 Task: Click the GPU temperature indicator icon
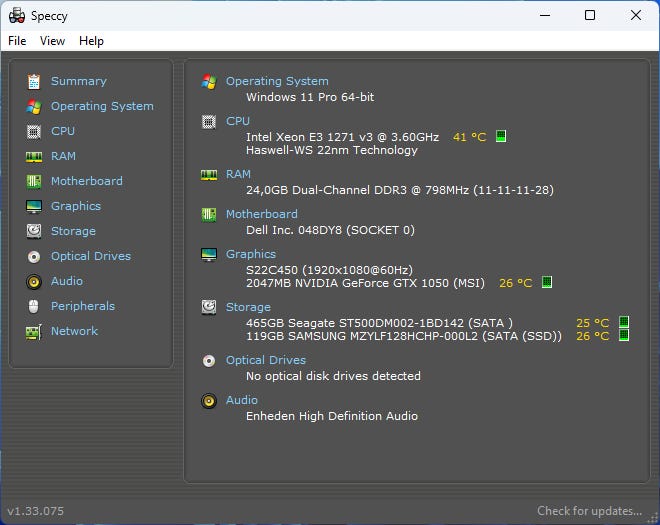click(547, 283)
